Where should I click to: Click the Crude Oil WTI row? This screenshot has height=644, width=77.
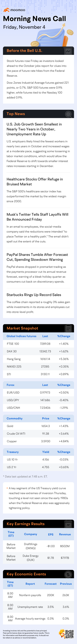click(39, 434)
